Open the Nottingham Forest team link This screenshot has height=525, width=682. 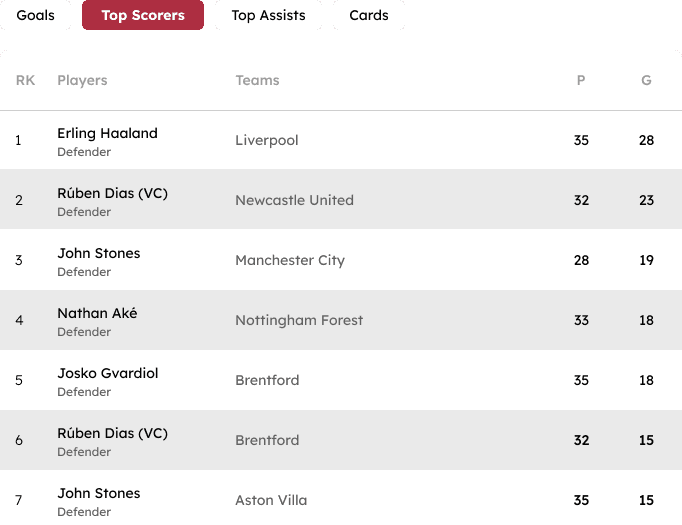[299, 320]
